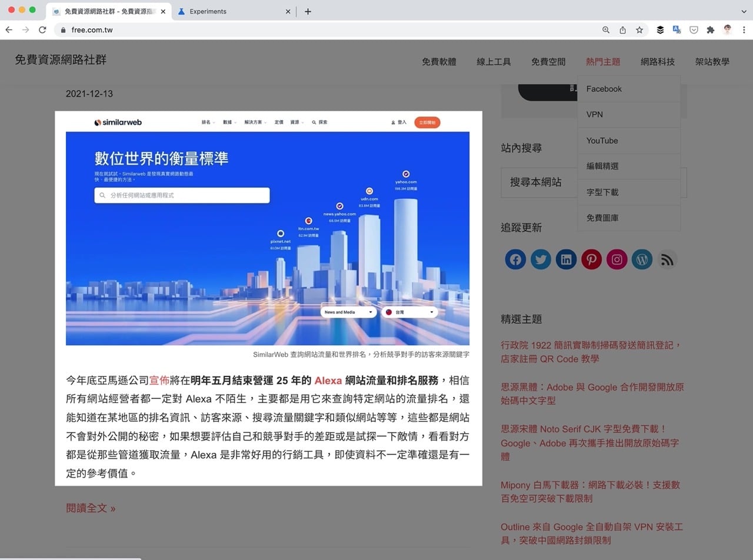Open 行政院 1922 簡訊實聯制 article link

click(x=591, y=352)
